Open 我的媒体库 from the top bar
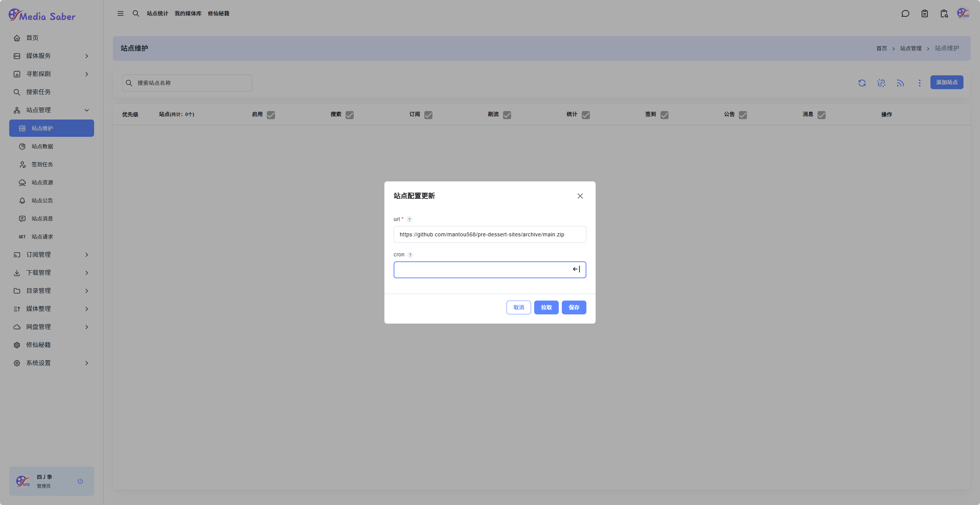Screen dimensions: 980x505 pyautogui.click(x=188, y=13)
